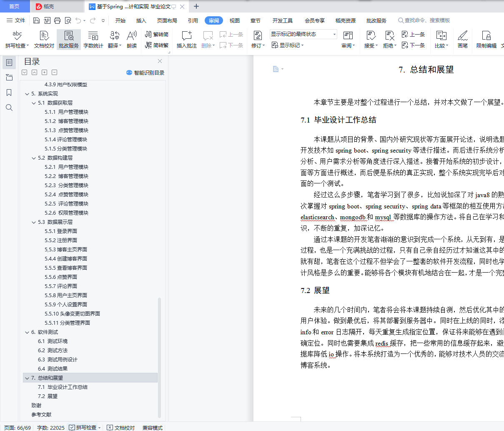
Task: Open 限制编辑 restrict editing
Action: [486, 40]
